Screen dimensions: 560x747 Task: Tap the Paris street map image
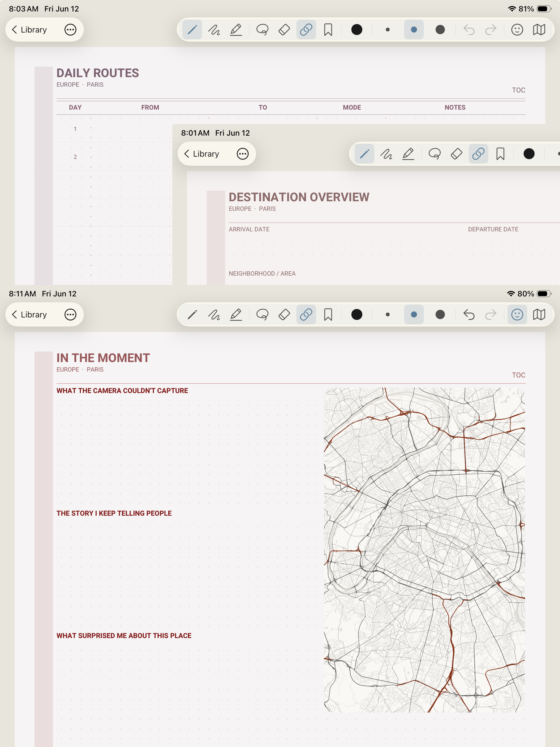[424, 550]
